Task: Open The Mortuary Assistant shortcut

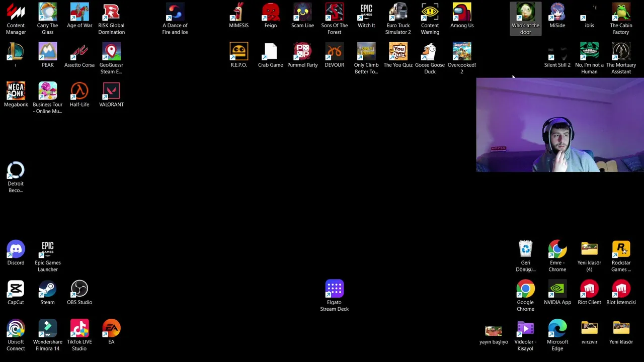Action: 621,58
